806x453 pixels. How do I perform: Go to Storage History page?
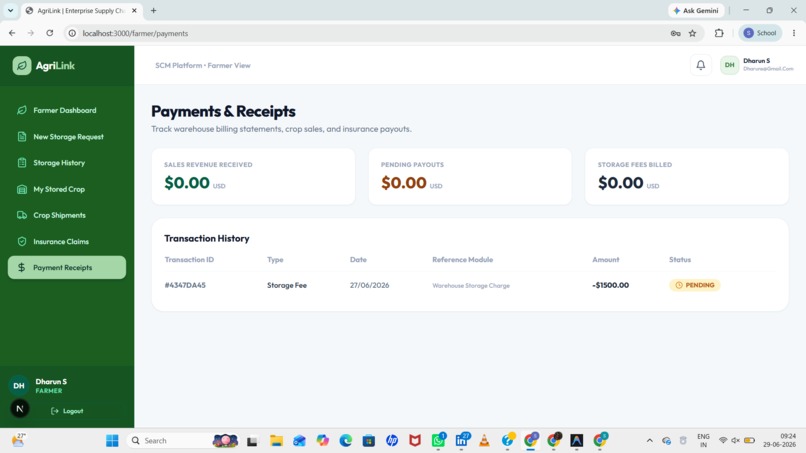pyautogui.click(x=67, y=162)
